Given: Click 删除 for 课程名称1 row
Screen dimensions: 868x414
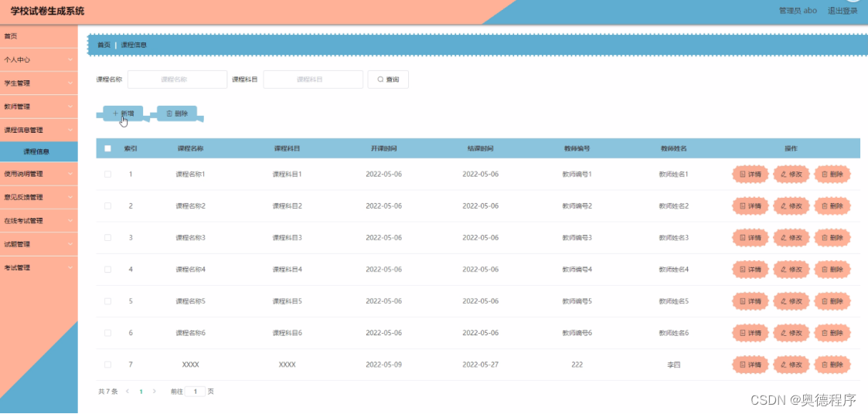Looking at the screenshot, I should tap(832, 175).
